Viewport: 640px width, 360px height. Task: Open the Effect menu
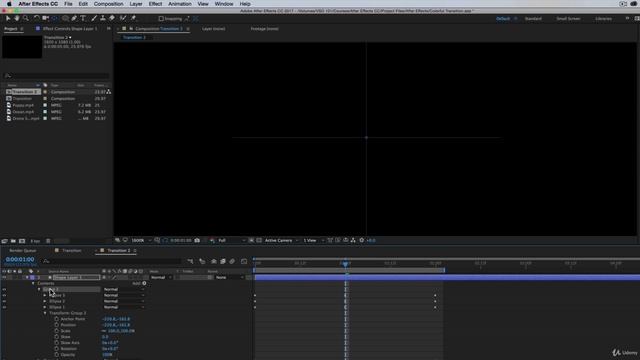coord(155,4)
